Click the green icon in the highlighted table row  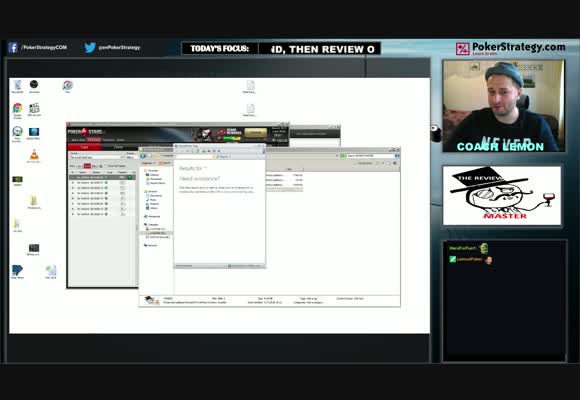pyautogui.click(x=129, y=178)
